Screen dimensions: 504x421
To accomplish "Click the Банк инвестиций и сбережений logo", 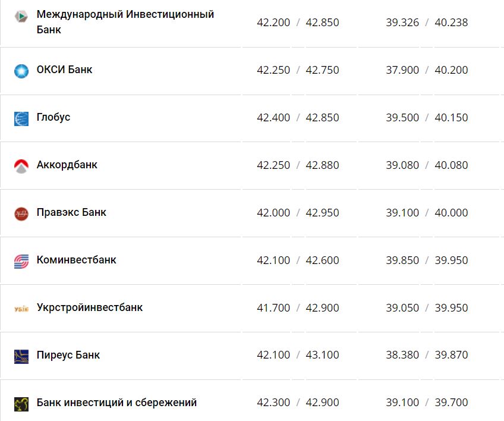I will pyautogui.click(x=21, y=404).
